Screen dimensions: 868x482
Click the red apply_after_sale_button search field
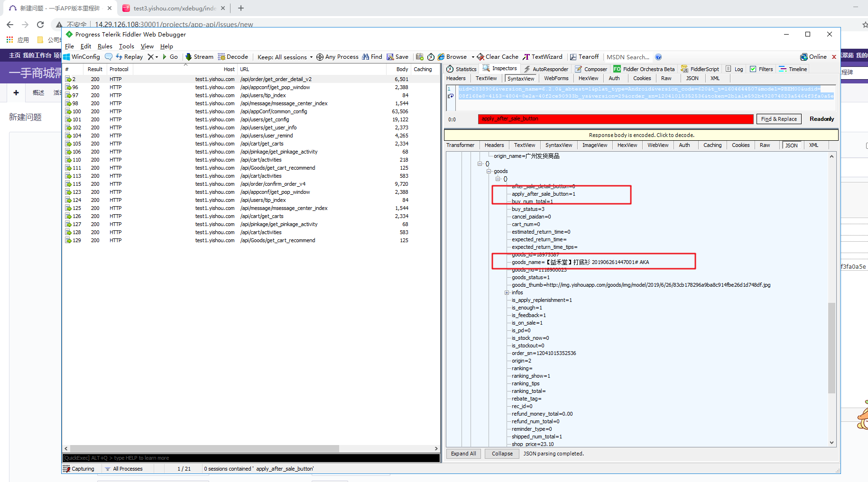tap(616, 119)
